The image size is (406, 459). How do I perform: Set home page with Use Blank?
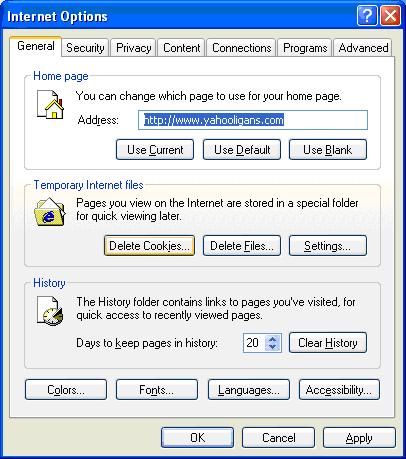(x=328, y=150)
